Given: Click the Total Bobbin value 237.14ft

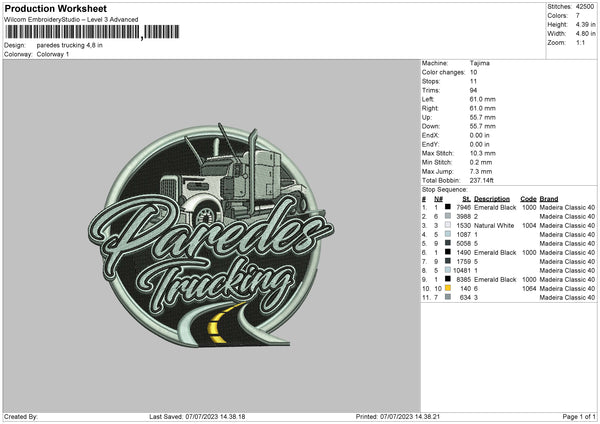Looking at the screenshot, I should [x=481, y=180].
